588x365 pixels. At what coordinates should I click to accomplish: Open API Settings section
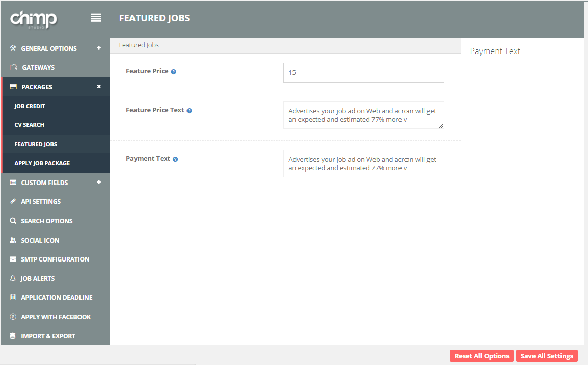pos(41,201)
